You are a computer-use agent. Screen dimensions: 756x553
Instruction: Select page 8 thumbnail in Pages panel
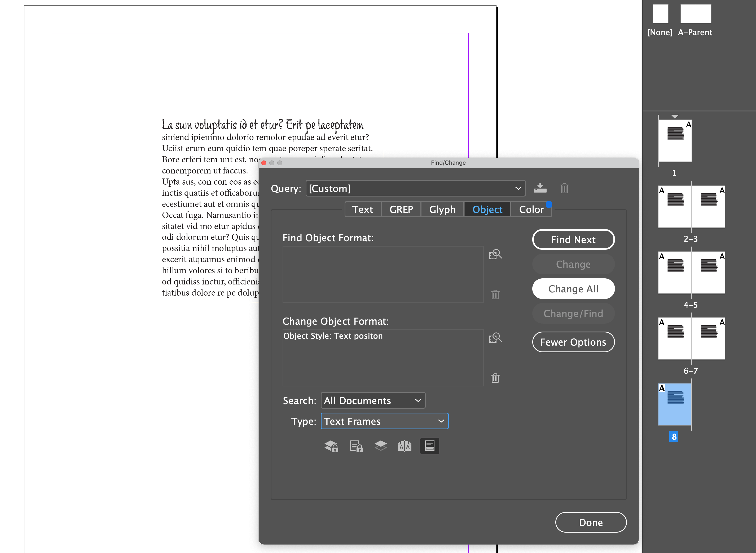[x=675, y=404]
